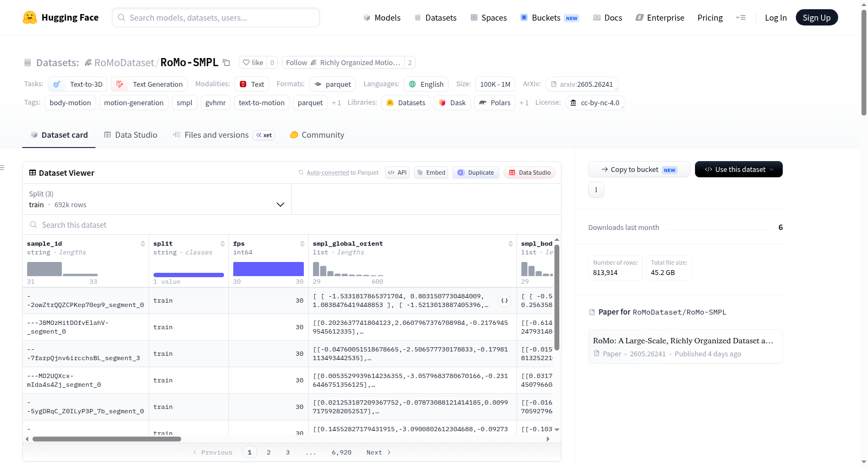Open the Pricing page
This screenshot has width=868, height=467.
click(x=710, y=18)
